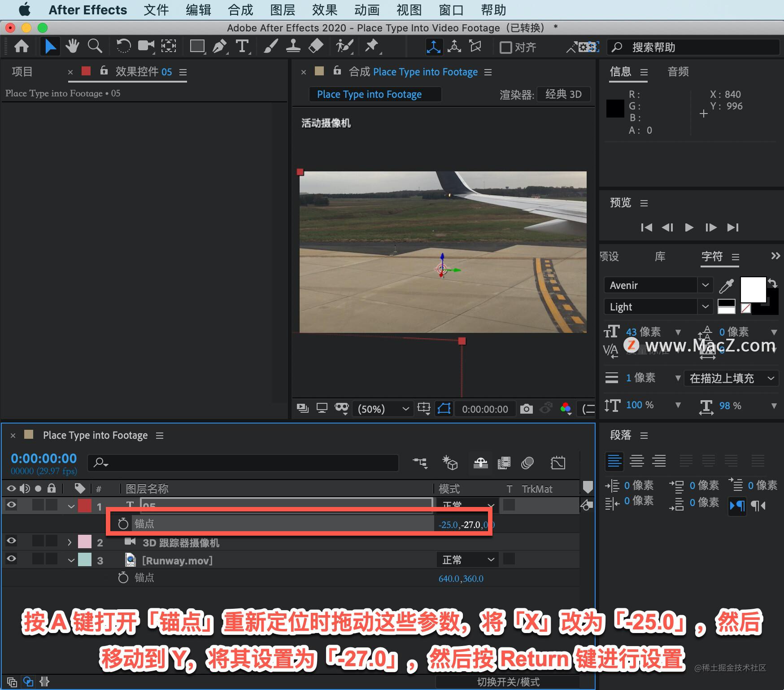This screenshot has width=784, height=690.
Task: Select the Rectangle shape tool
Action: (x=197, y=46)
